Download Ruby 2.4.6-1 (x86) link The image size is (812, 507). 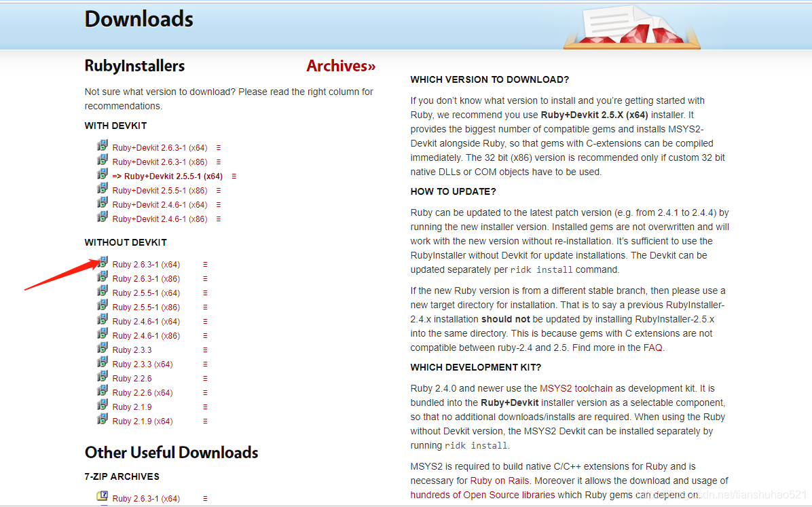coord(146,335)
